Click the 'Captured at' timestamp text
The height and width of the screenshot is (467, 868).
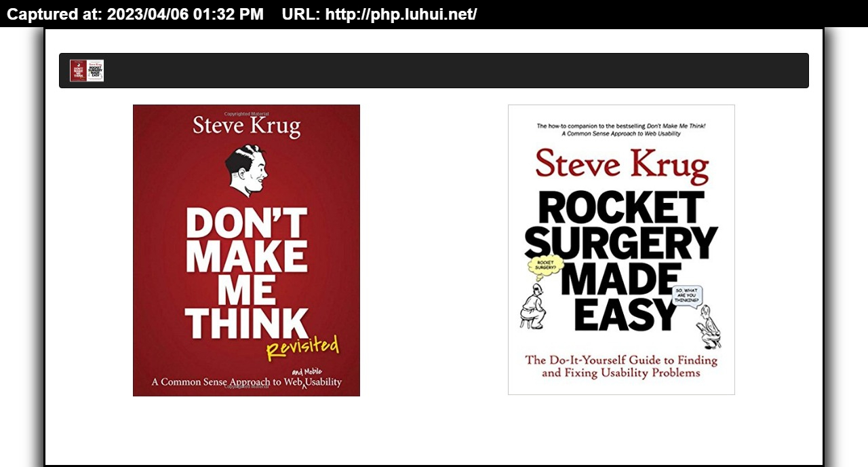click(x=135, y=14)
